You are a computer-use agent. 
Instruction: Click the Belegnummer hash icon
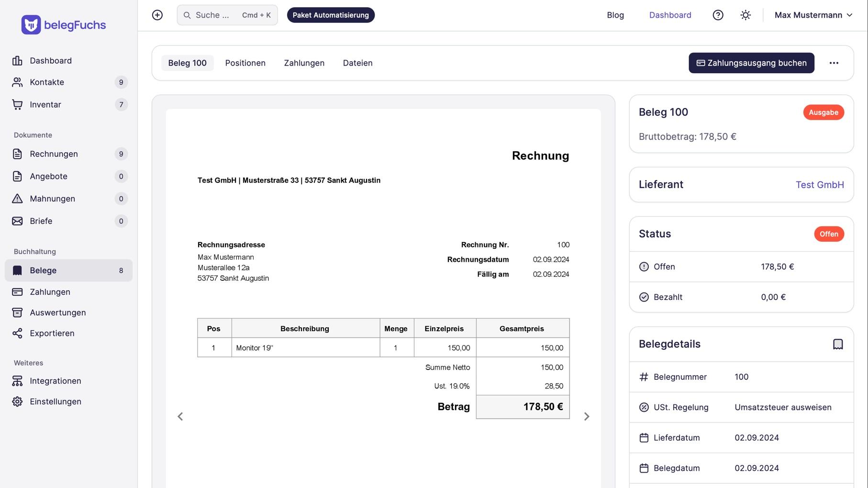click(x=644, y=377)
